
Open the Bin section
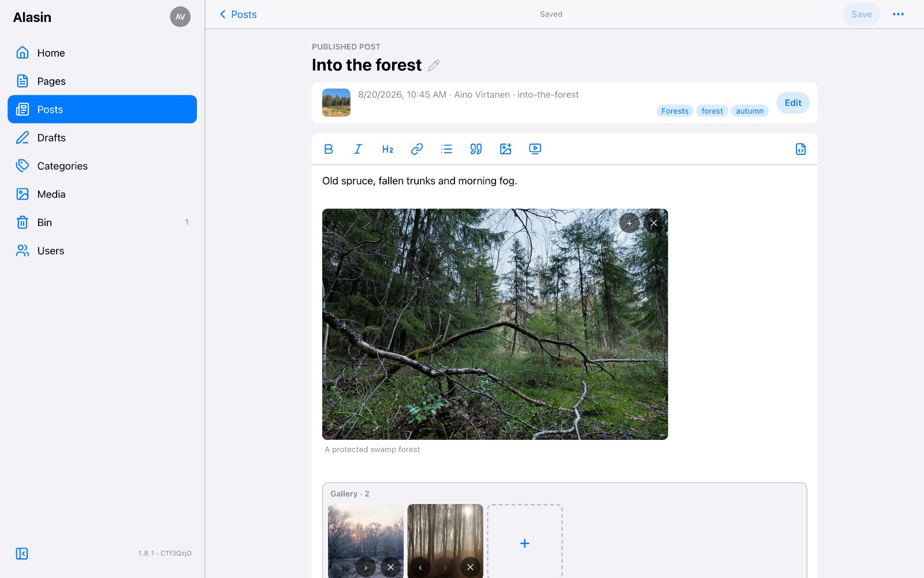102,223
